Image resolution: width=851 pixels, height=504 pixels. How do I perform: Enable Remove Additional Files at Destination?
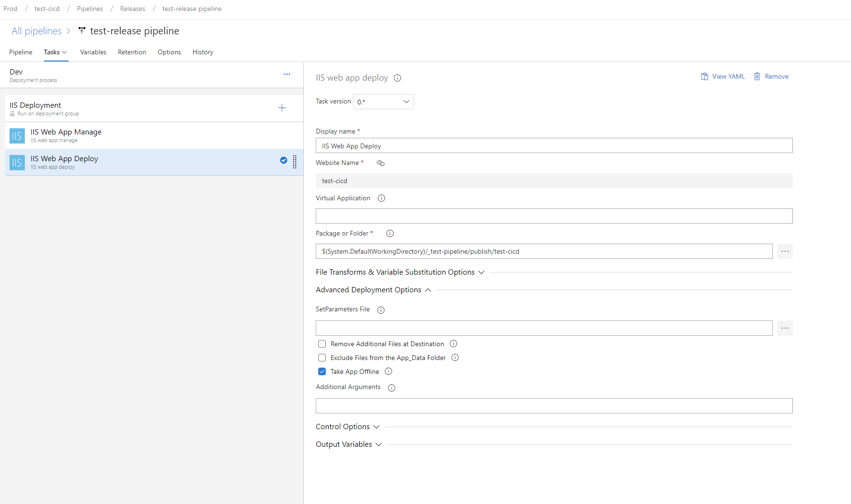[322, 344]
